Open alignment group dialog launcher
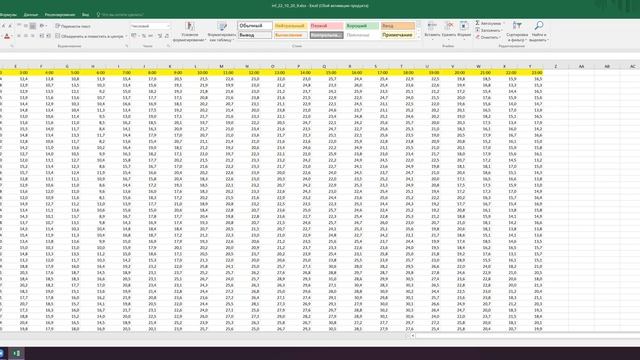This screenshot has width=640, height=360. (x=127, y=46)
